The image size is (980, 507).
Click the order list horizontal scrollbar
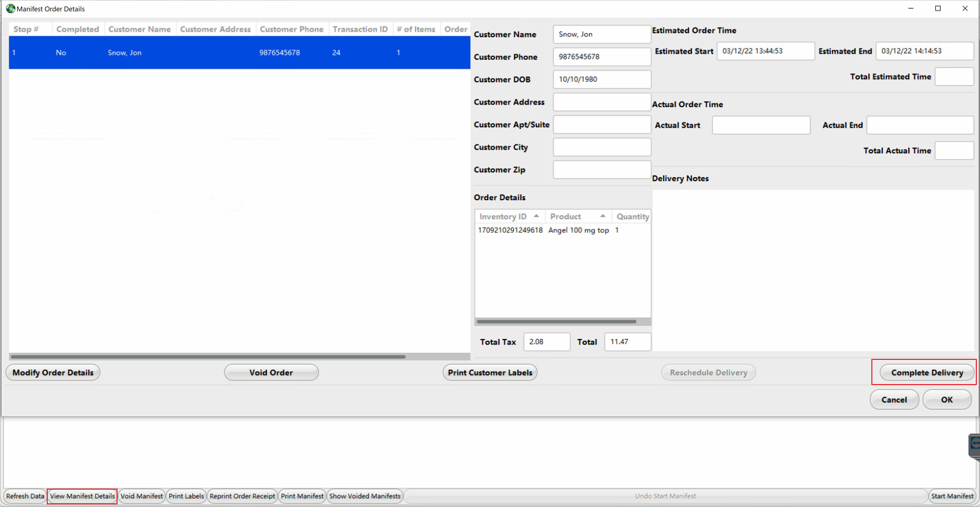click(208, 356)
